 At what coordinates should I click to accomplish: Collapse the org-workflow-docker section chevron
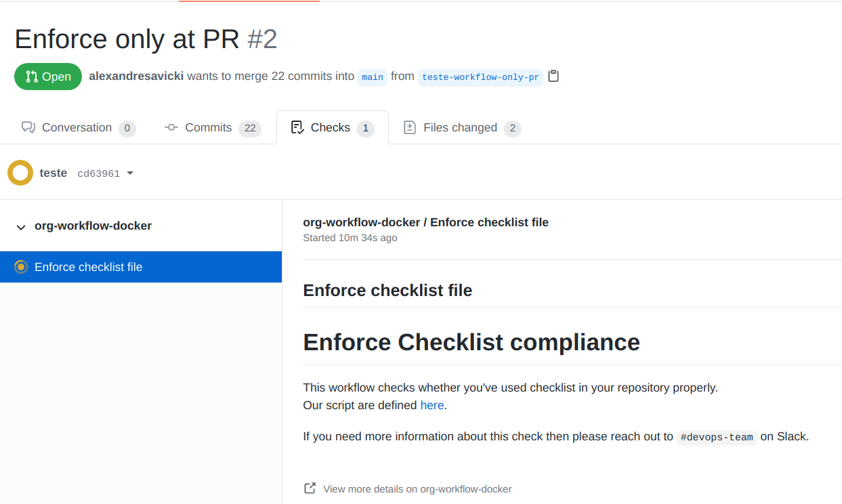21,227
